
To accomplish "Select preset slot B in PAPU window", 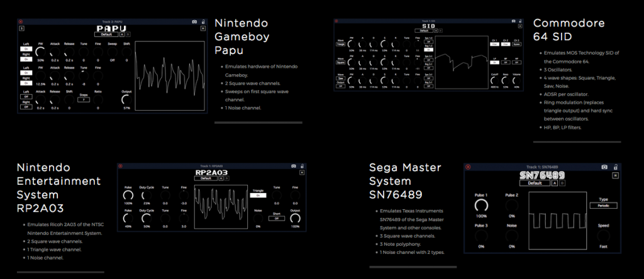I will pyautogui.click(x=128, y=35).
